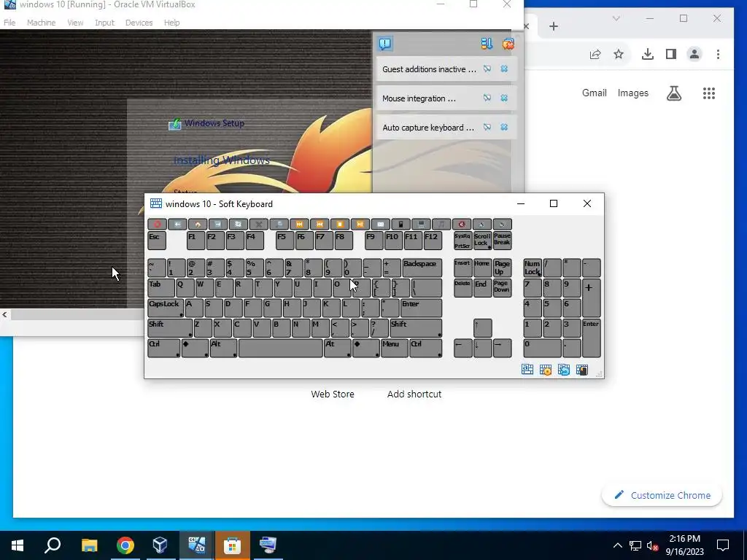
Task: Toggle the right Ctrl modifier key
Action: [426, 348]
